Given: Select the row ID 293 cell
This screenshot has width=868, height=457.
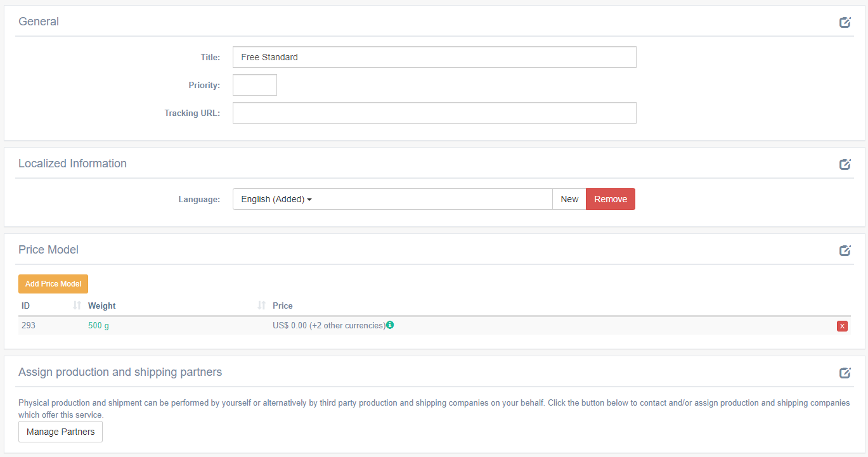Looking at the screenshot, I should 29,326.
